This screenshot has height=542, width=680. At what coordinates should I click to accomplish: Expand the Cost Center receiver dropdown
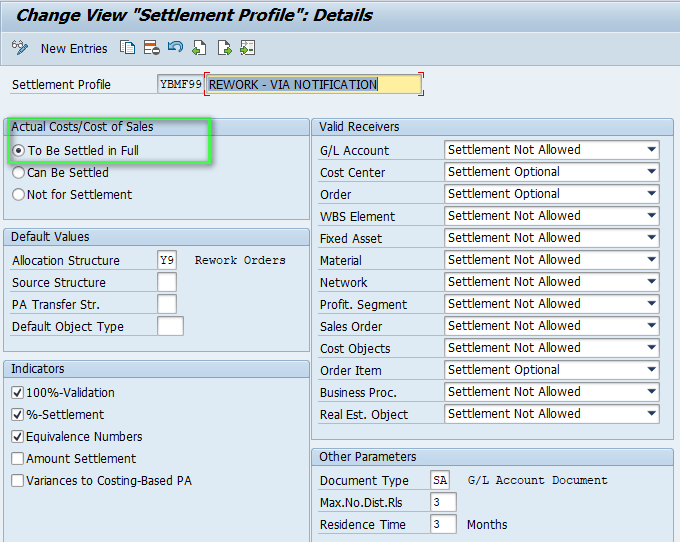[651, 172]
